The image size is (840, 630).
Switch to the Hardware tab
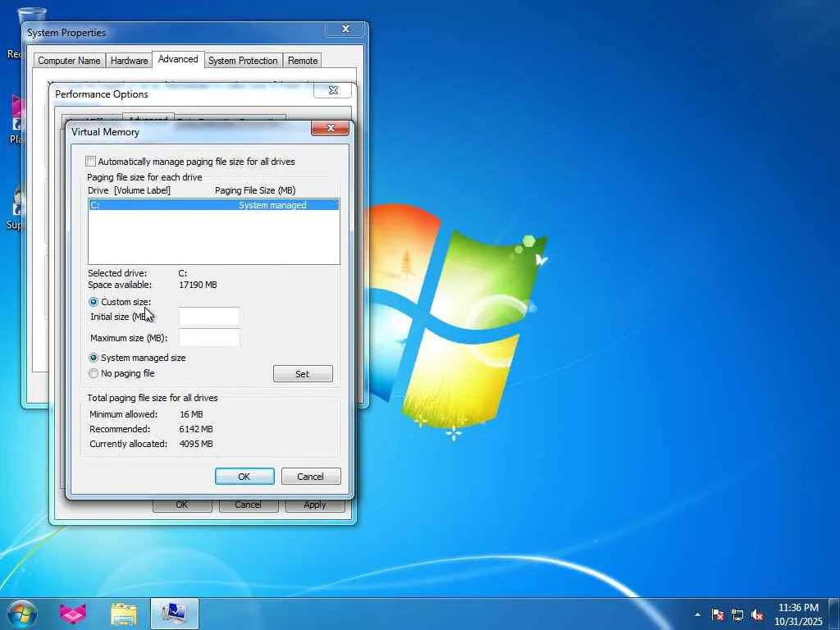129,61
